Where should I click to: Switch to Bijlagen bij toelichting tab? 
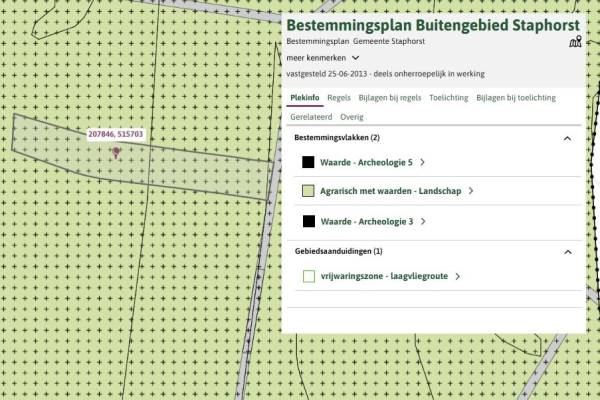pyautogui.click(x=516, y=98)
